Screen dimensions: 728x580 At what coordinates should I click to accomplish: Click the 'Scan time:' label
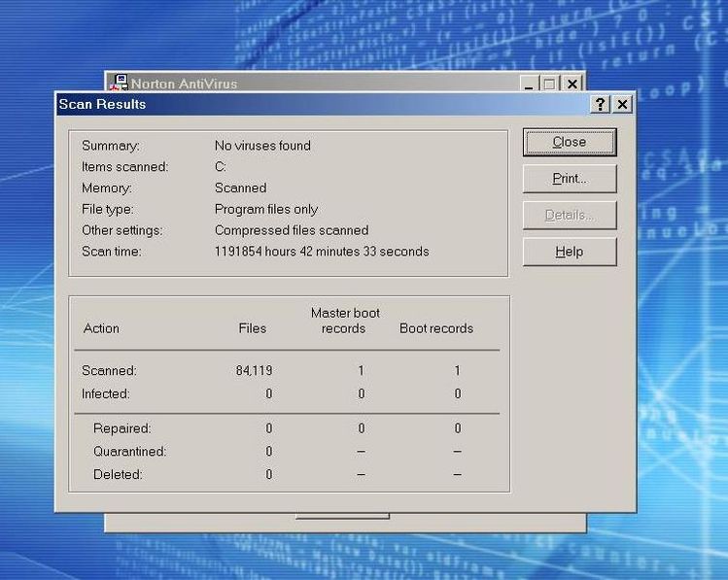[x=112, y=252]
